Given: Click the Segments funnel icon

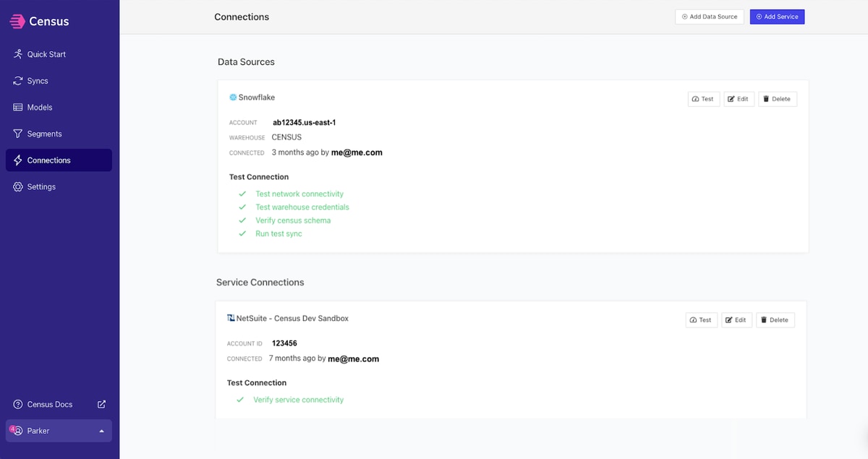Looking at the screenshot, I should [18, 134].
